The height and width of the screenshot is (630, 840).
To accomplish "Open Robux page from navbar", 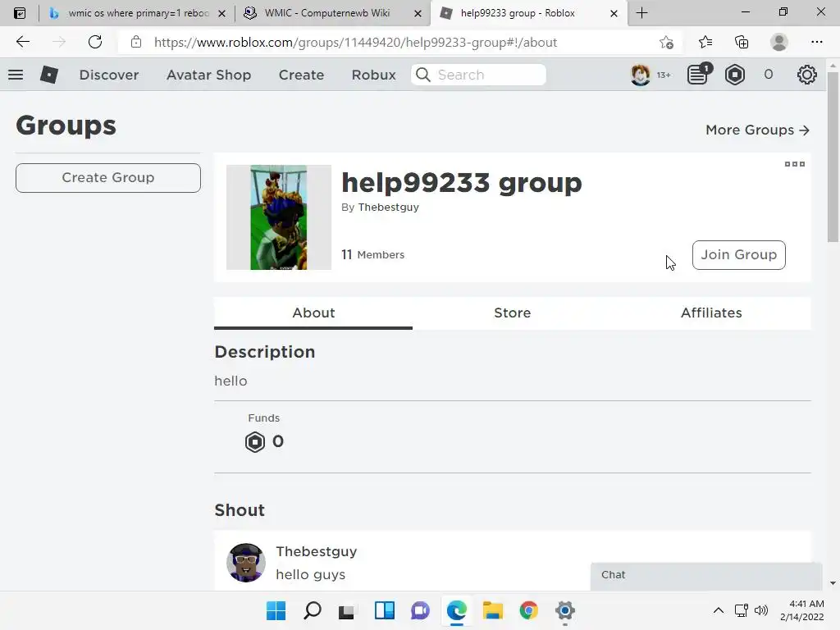I will tap(373, 75).
